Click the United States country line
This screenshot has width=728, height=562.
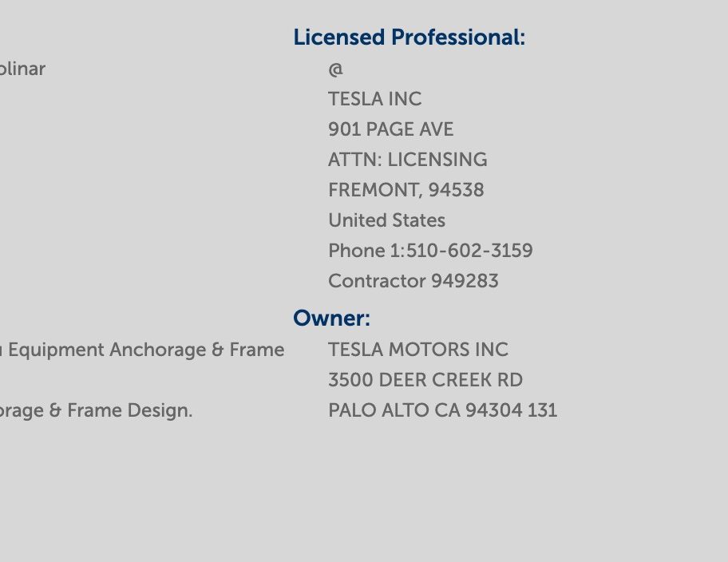[386, 220]
